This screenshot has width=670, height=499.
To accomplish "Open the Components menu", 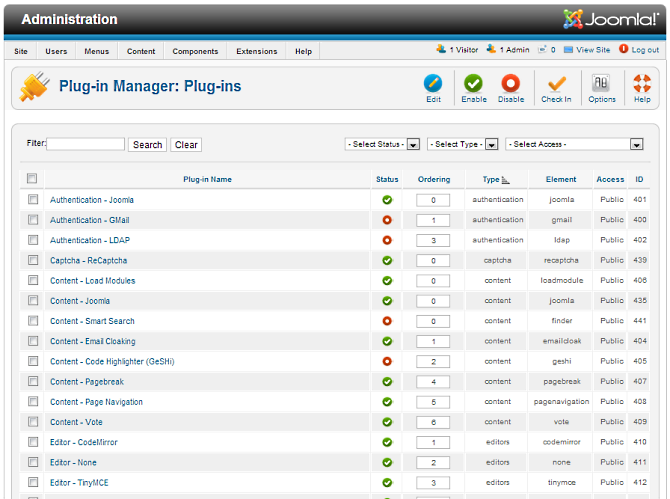I will click(195, 51).
